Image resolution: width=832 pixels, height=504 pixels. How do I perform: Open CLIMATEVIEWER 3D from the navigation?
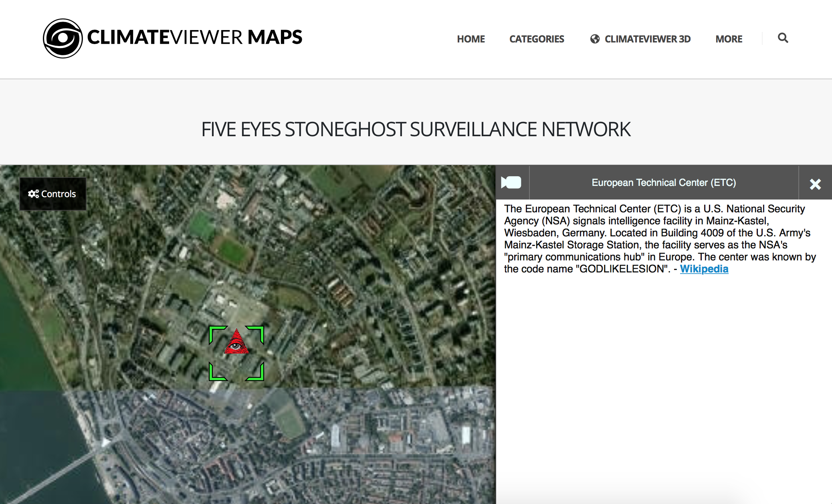(x=648, y=39)
